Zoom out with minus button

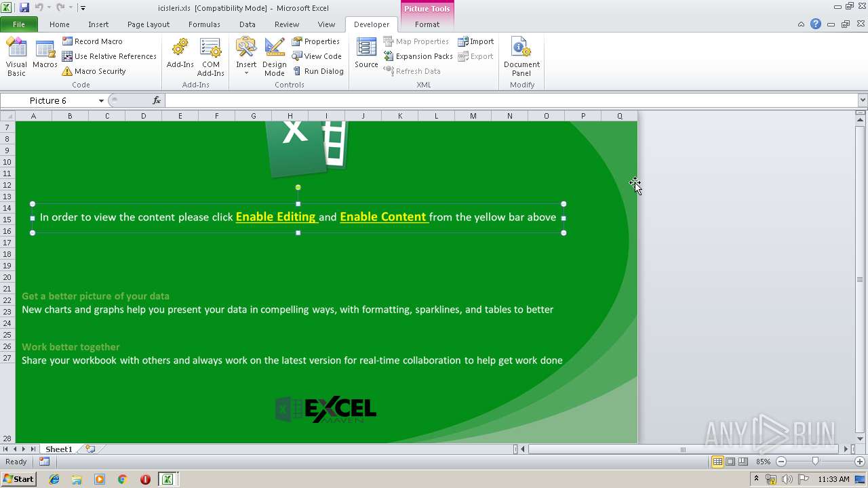[781, 462]
